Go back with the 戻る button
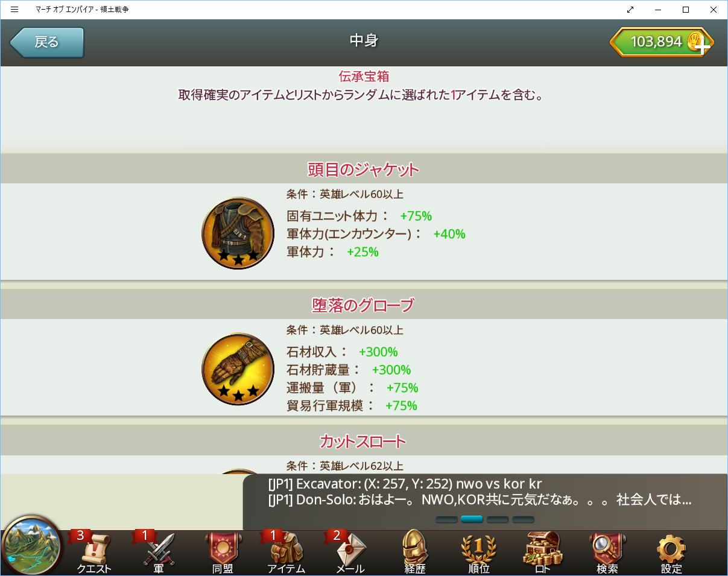Image resolution: width=728 pixels, height=576 pixels. coord(47,42)
